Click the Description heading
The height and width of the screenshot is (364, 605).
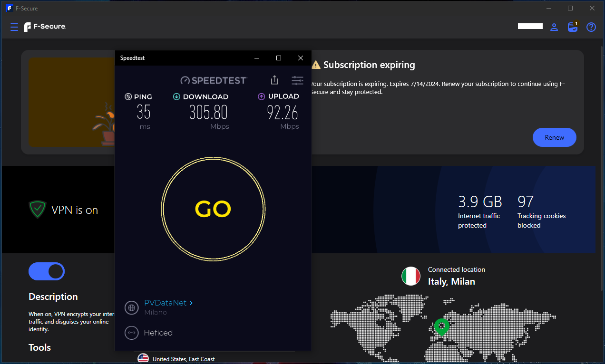(x=53, y=297)
